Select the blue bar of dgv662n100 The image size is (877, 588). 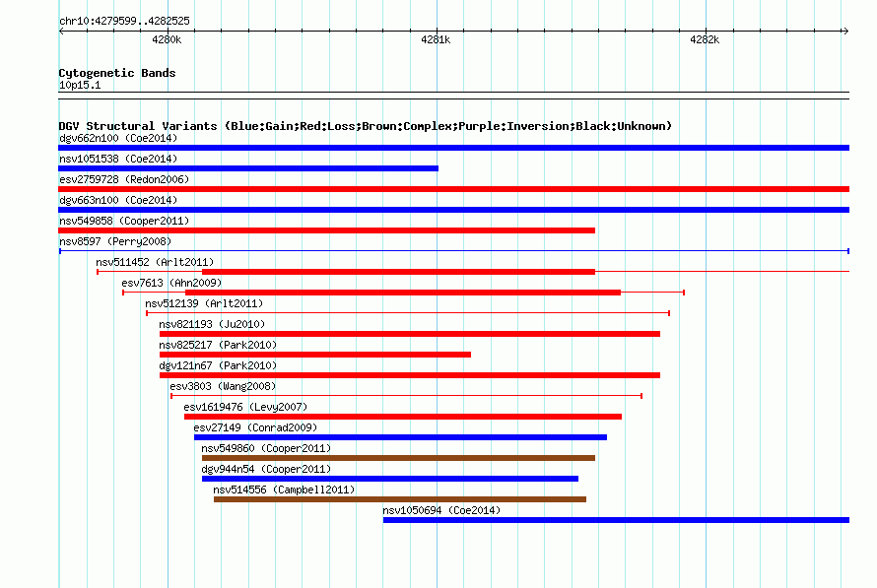(x=453, y=148)
